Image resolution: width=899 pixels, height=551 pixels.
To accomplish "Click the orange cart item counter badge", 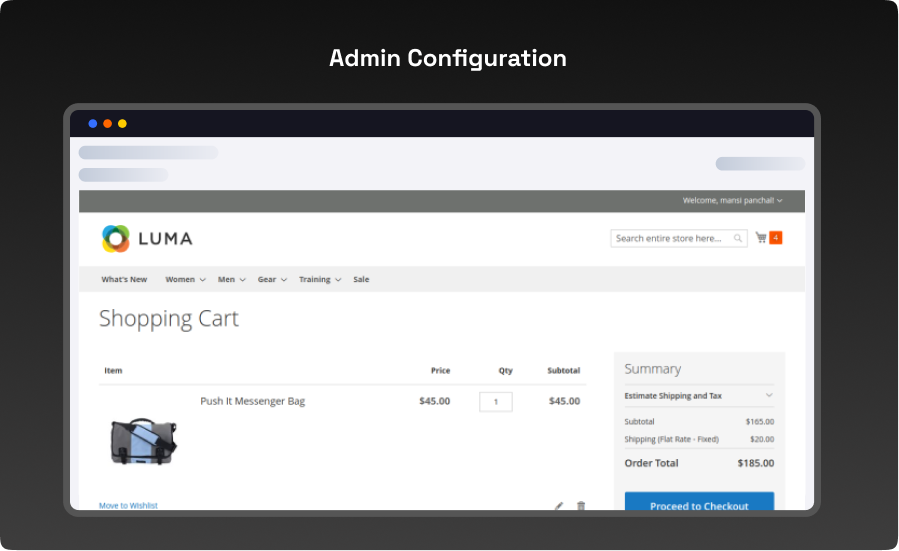I will pos(776,238).
